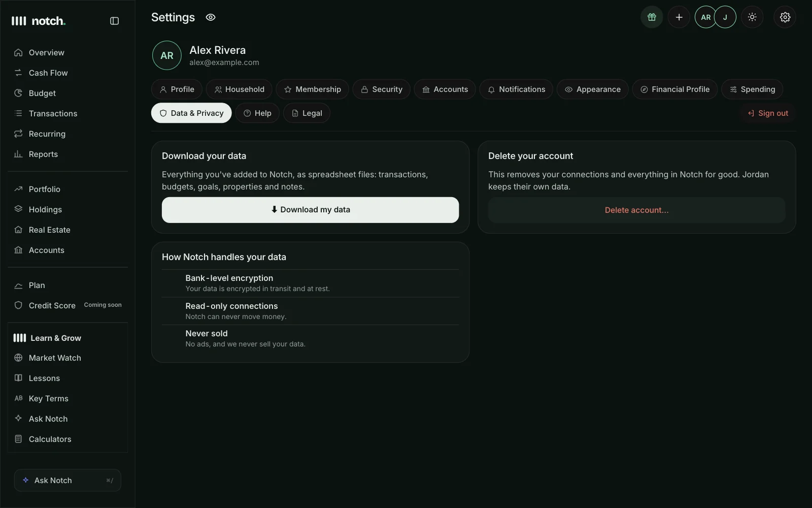Click the plus add button in header

[x=679, y=17]
